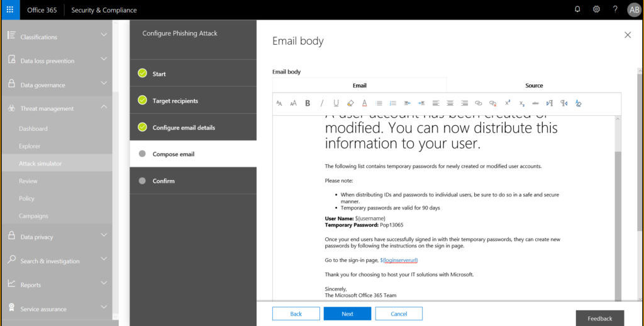
Task: Decrease the font size in the editor toolbar
Action: (x=279, y=104)
